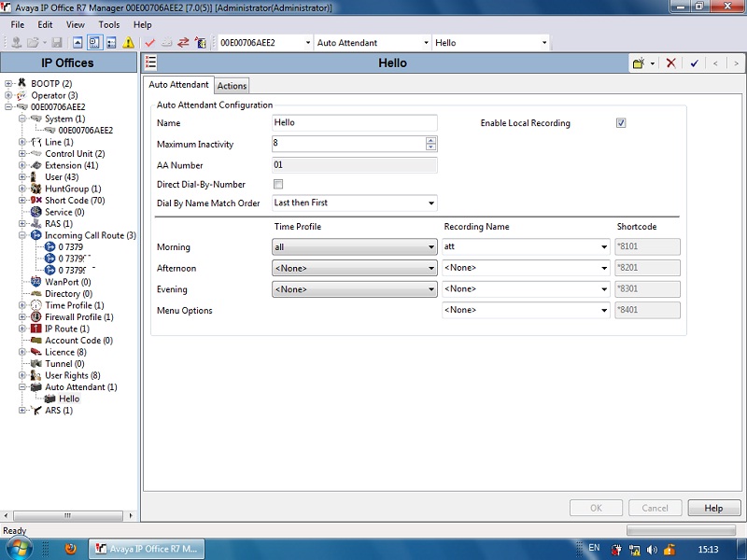747x560 pixels.
Task: Open Morning Time Profile dropdown
Action: pos(355,247)
